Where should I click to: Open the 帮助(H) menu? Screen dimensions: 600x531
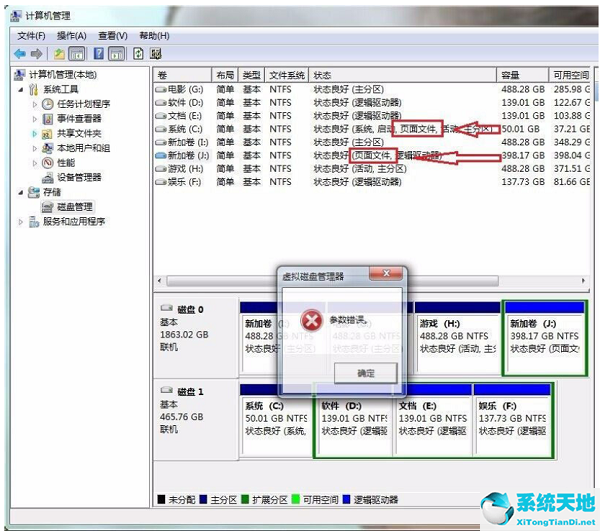[154, 36]
